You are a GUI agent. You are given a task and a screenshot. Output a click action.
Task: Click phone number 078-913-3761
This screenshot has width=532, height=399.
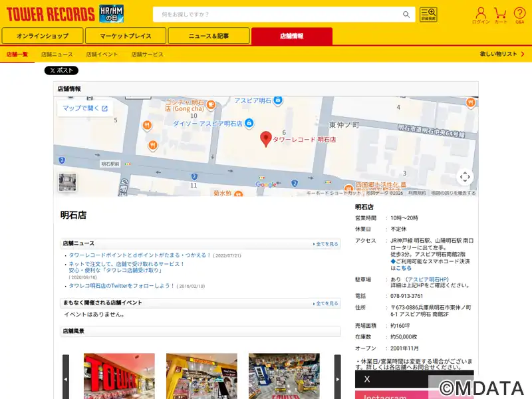pyautogui.click(x=406, y=296)
